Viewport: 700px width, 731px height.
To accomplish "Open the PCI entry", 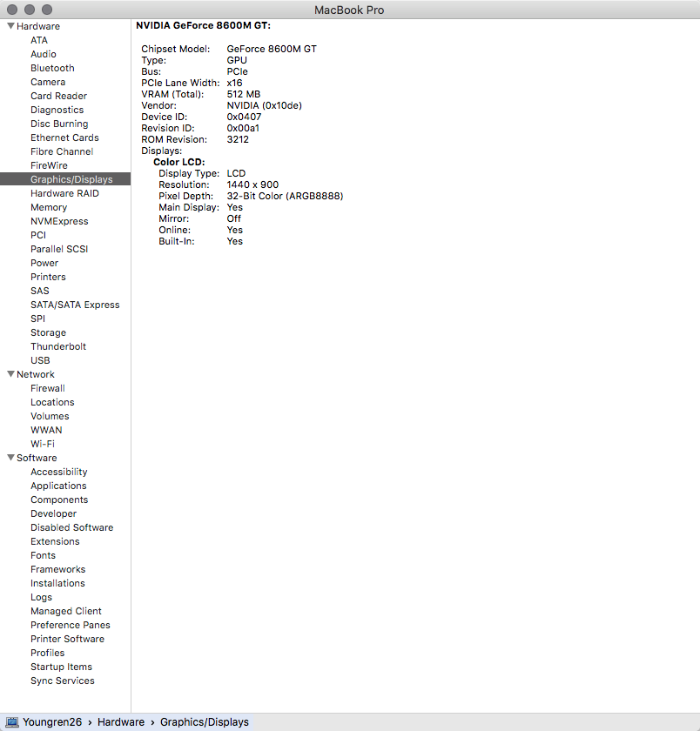I will (38, 235).
